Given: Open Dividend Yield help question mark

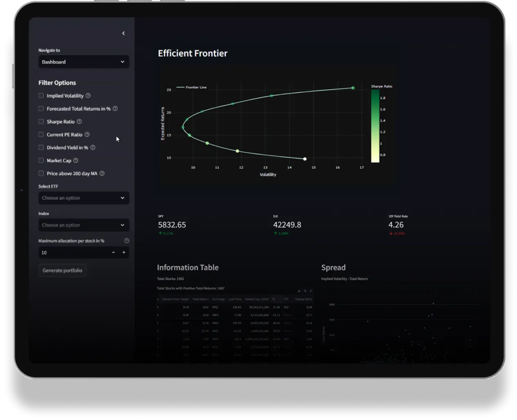Looking at the screenshot, I should click(93, 147).
